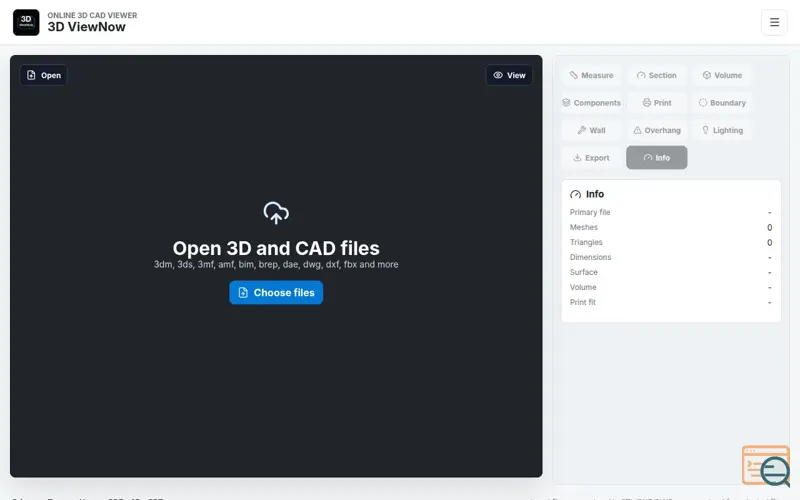Click the Volume row in Info panel
The image size is (800, 500).
(x=670, y=287)
